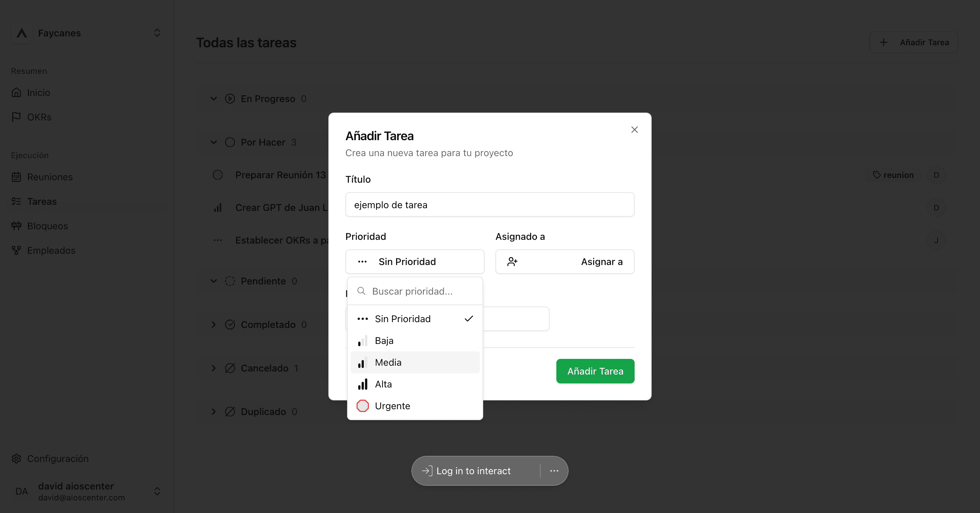
Task: Choose the Alta priority bars icon
Action: coord(362,384)
